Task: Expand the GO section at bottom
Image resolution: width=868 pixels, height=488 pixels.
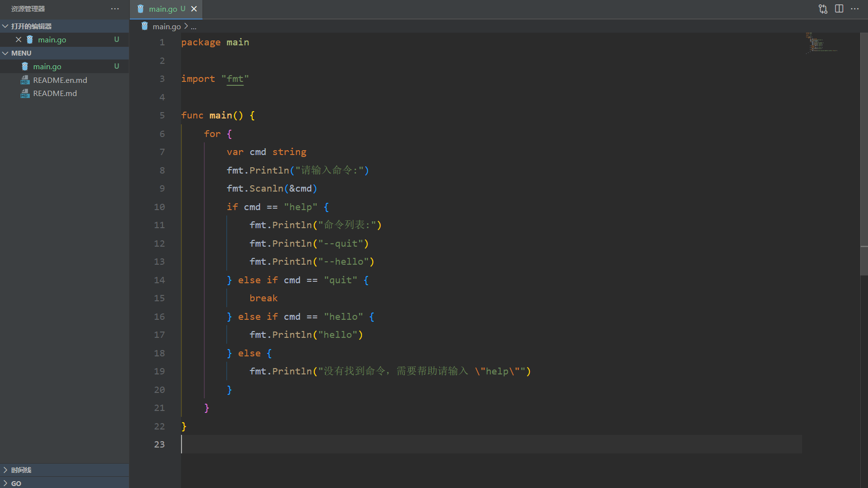Action: point(5,483)
